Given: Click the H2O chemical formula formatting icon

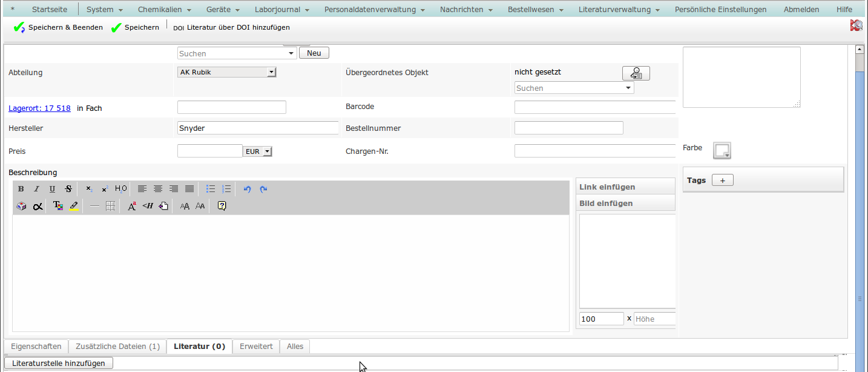Looking at the screenshot, I should (x=121, y=189).
